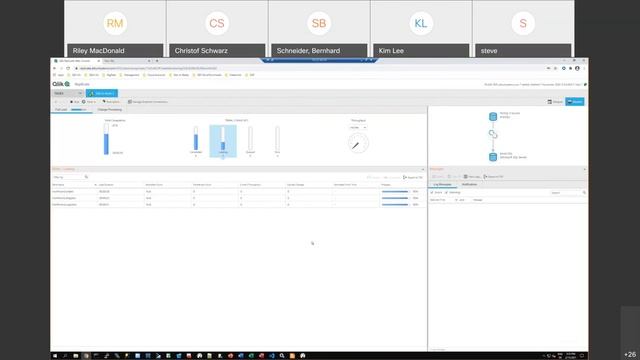Select the blue highlighted task tab
Screen dimensions: 640x360
[102, 93]
